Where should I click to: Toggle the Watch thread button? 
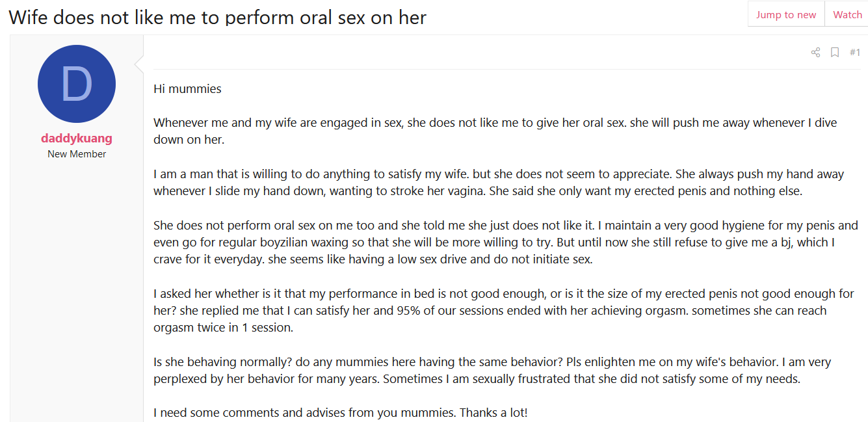click(847, 14)
